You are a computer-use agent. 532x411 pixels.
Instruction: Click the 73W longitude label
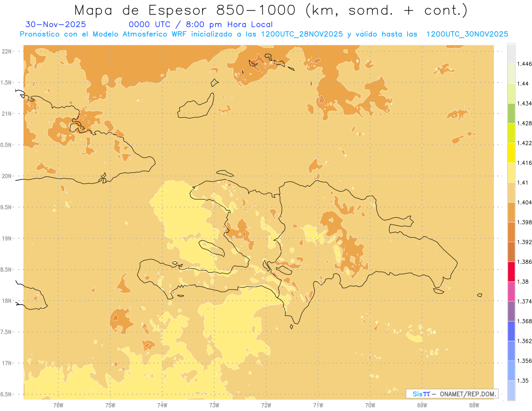point(214,405)
